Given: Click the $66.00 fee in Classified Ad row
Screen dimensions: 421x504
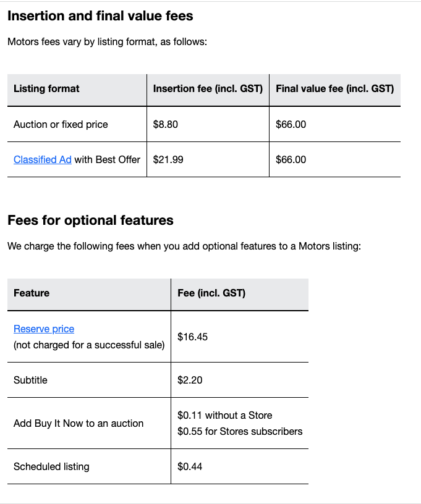Looking at the screenshot, I should [x=291, y=159].
